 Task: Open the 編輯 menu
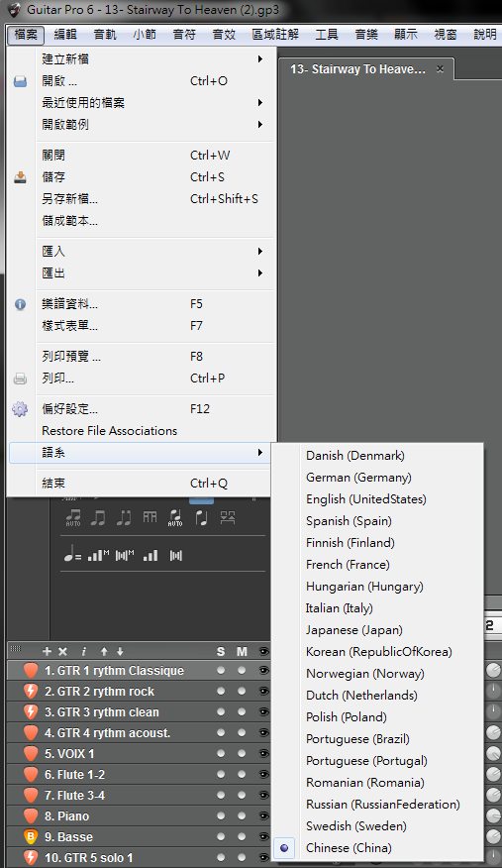tap(65, 35)
